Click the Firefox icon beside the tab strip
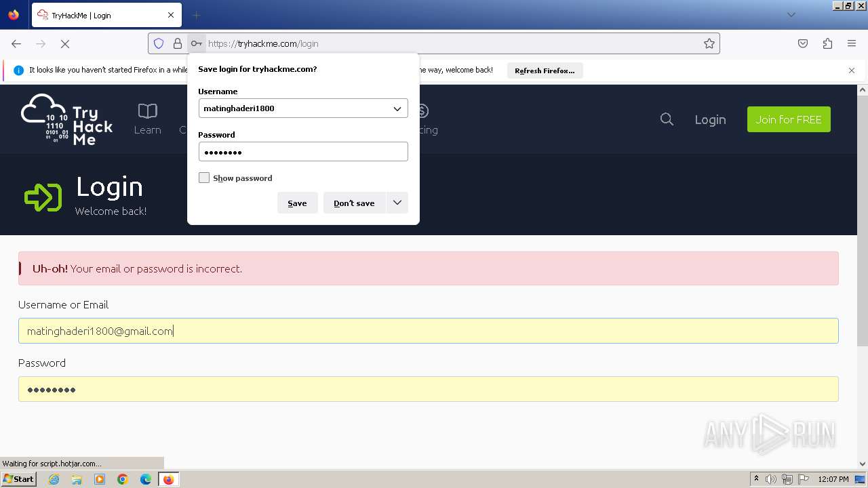The image size is (868, 488). click(14, 15)
